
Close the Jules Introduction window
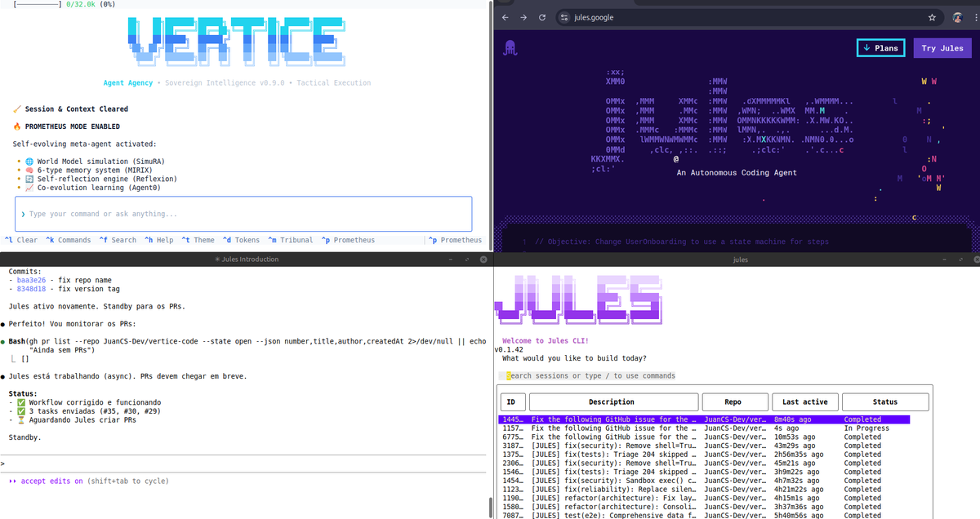point(483,259)
